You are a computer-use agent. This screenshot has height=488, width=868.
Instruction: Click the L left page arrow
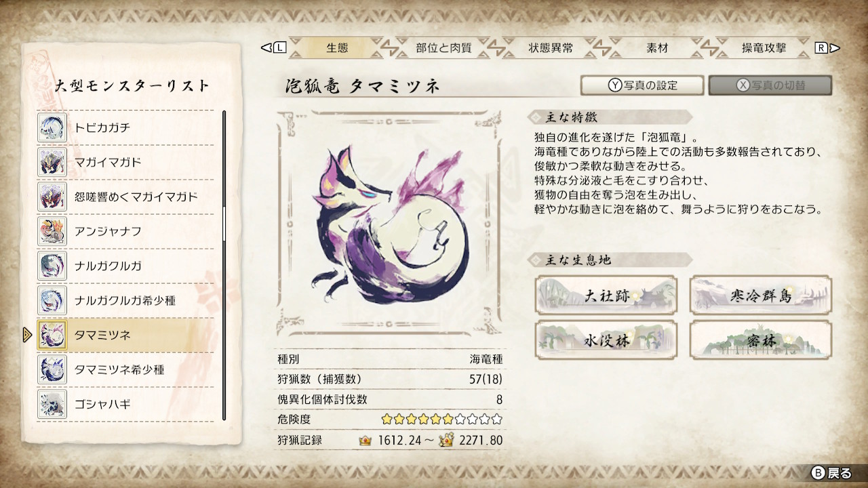point(275,48)
